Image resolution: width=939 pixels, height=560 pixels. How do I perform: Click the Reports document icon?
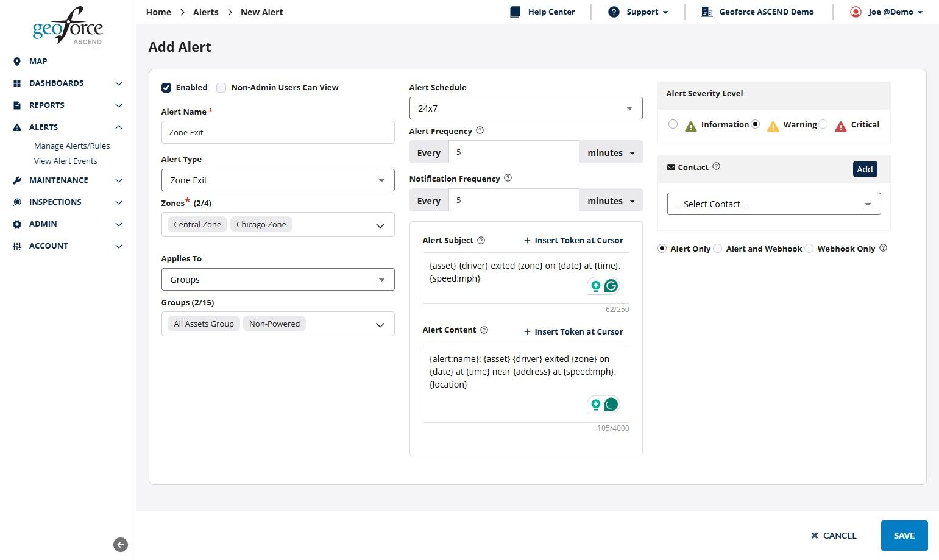(x=17, y=105)
